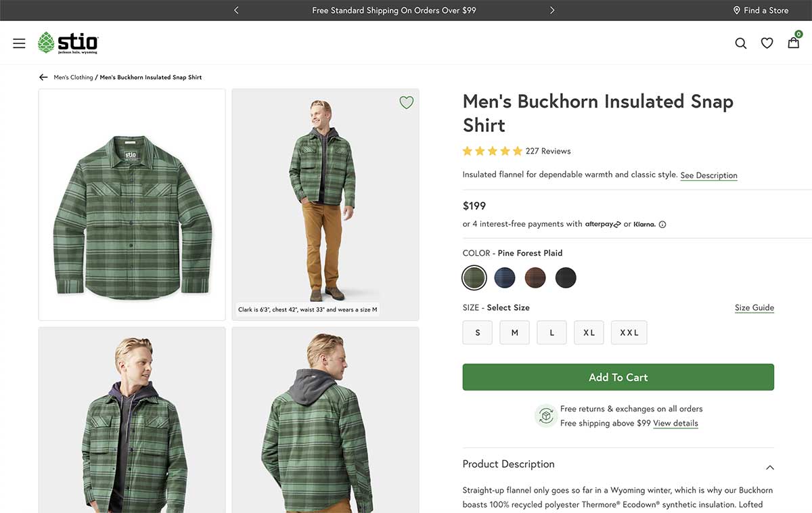Go to Men's Clothing breadcrumb
Viewport: 812px width, 513px height.
click(73, 77)
